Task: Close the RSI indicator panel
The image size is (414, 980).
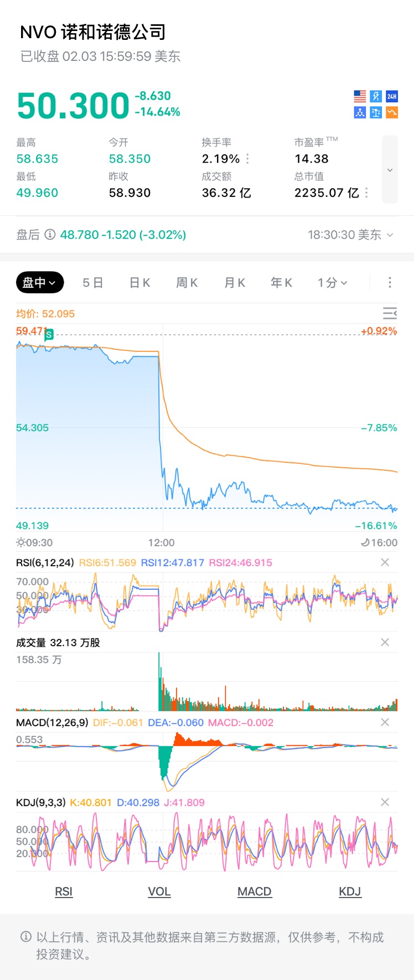Action: click(x=385, y=562)
